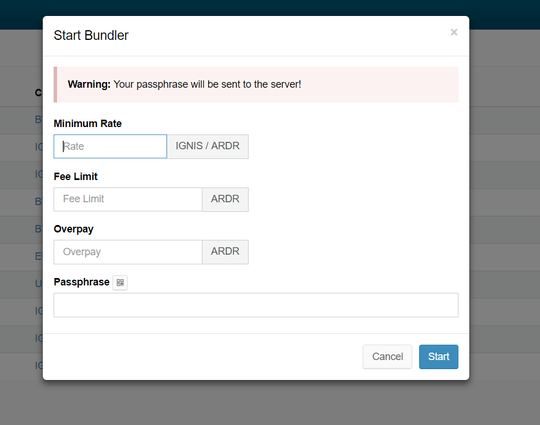Cancel the bundler setup
Viewport: 540px width, 425px height.
tap(387, 357)
